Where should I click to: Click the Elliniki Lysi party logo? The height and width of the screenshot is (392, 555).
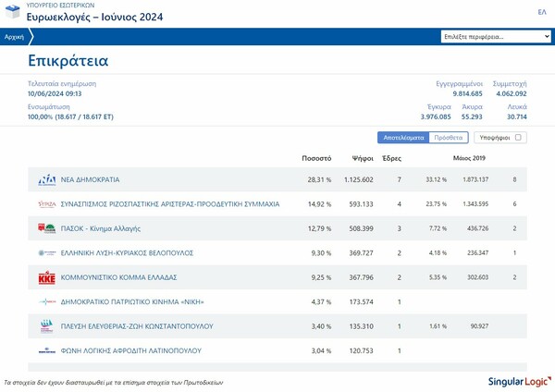[x=46, y=252]
